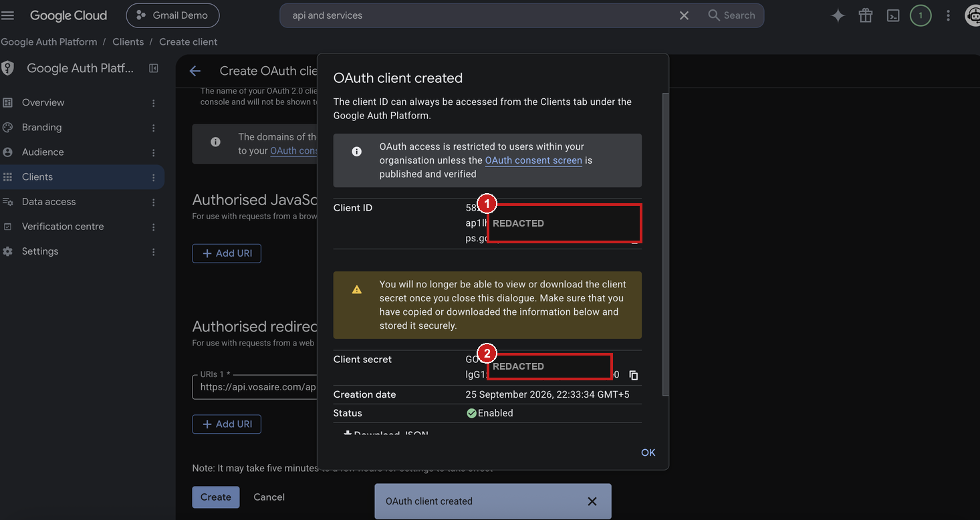This screenshot has width=980, height=520.
Task: Click the Create button
Action: pyautogui.click(x=216, y=497)
